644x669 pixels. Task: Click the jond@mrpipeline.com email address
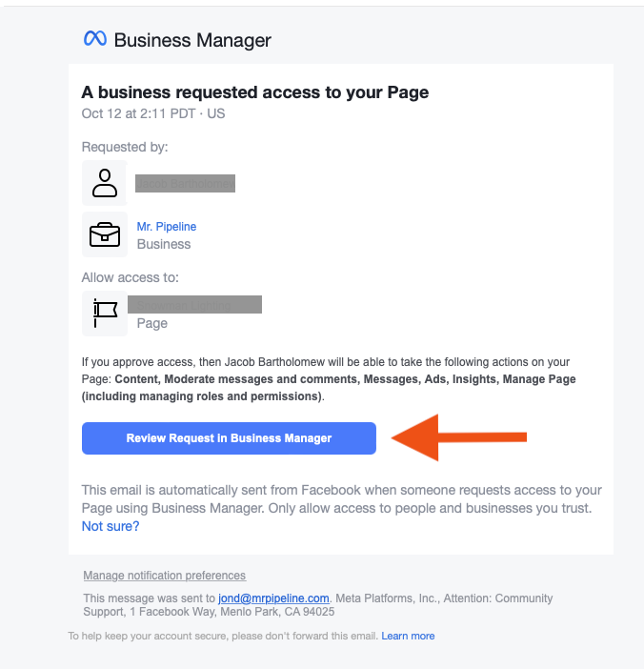(x=273, y=598)
